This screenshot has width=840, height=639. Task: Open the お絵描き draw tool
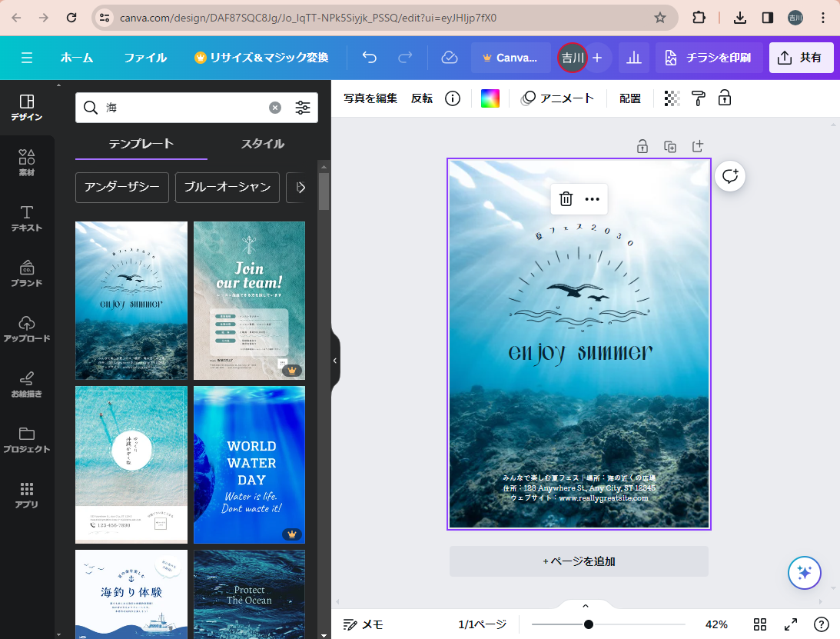click(27, 384)
